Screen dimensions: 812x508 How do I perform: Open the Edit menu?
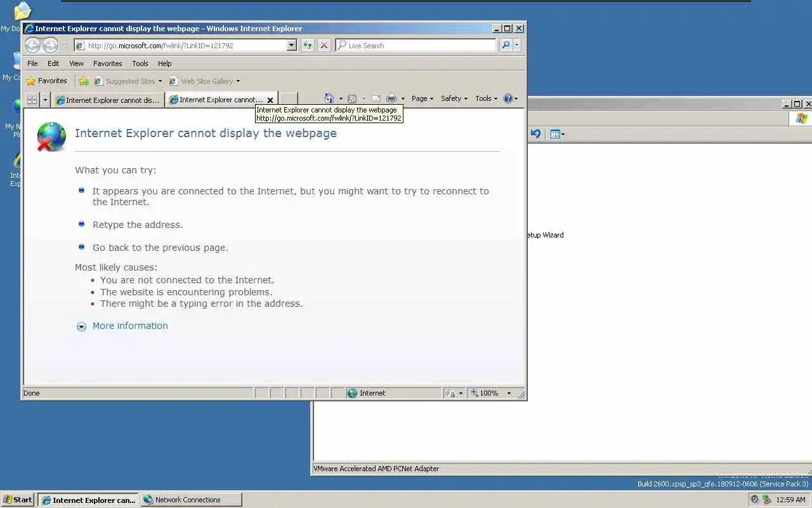53,63
